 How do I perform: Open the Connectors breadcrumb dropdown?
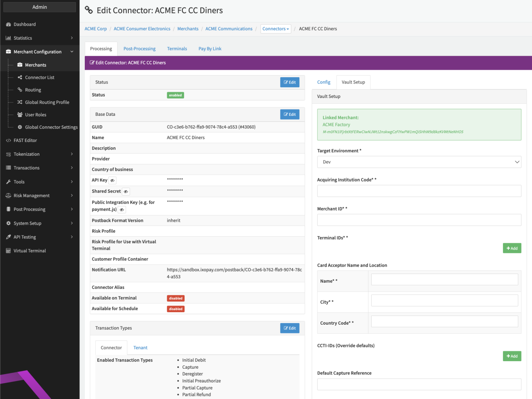[x=276, y=29]
